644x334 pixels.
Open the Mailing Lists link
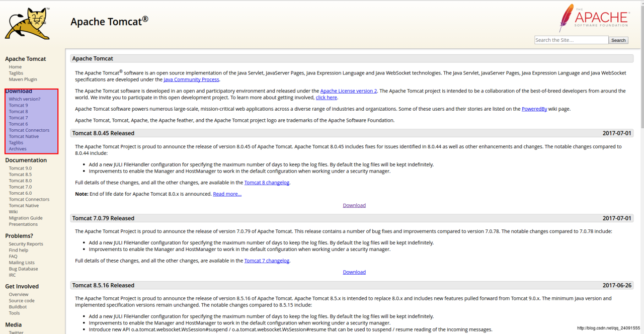(x=22, y=263)
